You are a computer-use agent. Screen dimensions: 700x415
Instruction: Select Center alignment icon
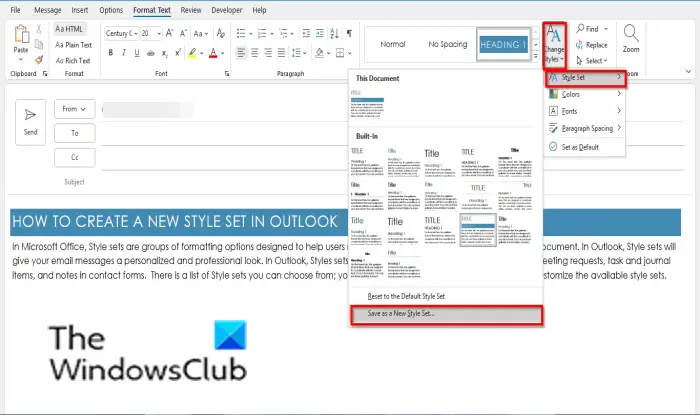[x=254, y=53]
